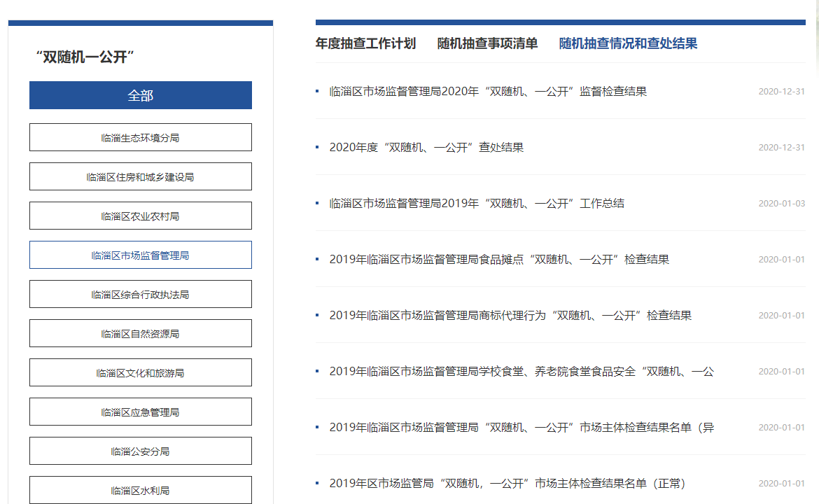Open 学校食堂、养老院食堂食品安全 article link
819x504 pixels.
point(521,372)
